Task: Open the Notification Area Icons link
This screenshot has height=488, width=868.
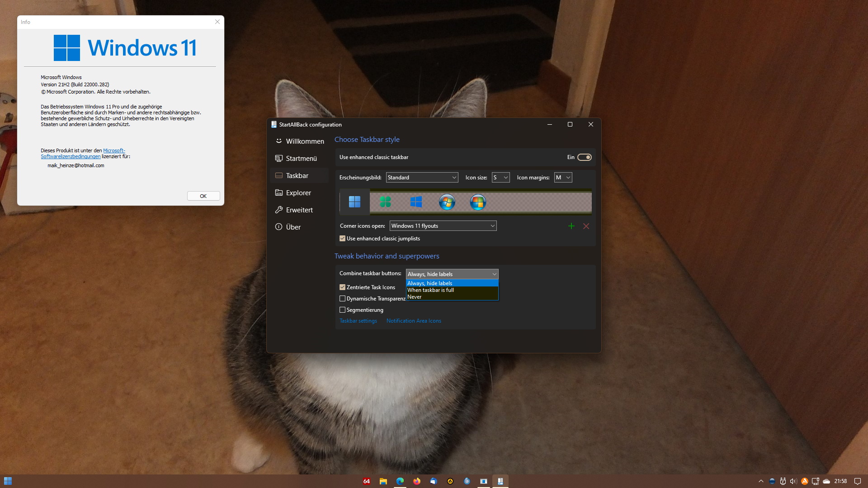Action: click(414, 321)
